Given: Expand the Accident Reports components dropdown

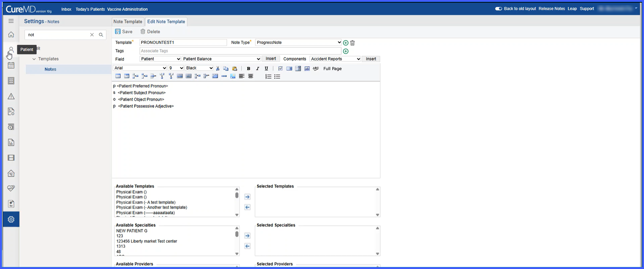Looking at the screenshot, I should [335, 59].
